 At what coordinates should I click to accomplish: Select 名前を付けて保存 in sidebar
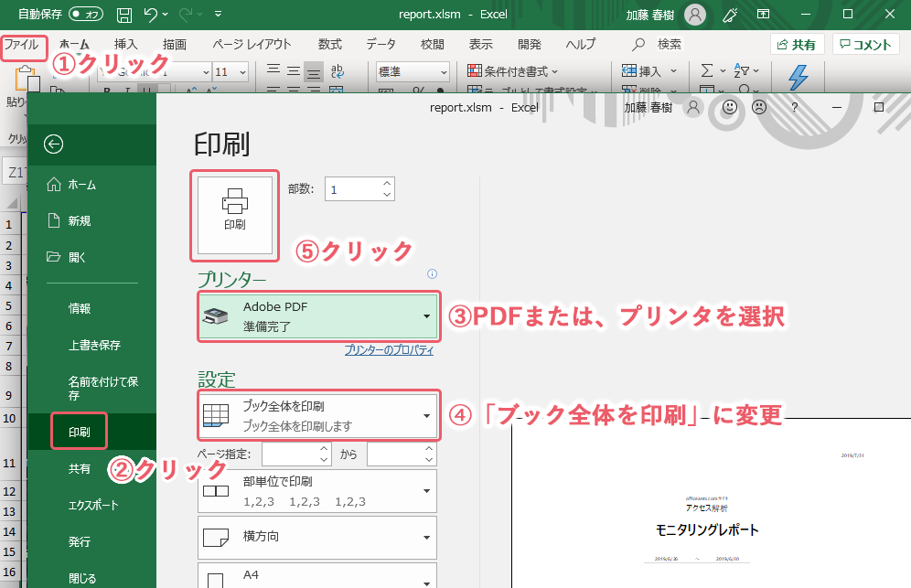click(91, 388)
